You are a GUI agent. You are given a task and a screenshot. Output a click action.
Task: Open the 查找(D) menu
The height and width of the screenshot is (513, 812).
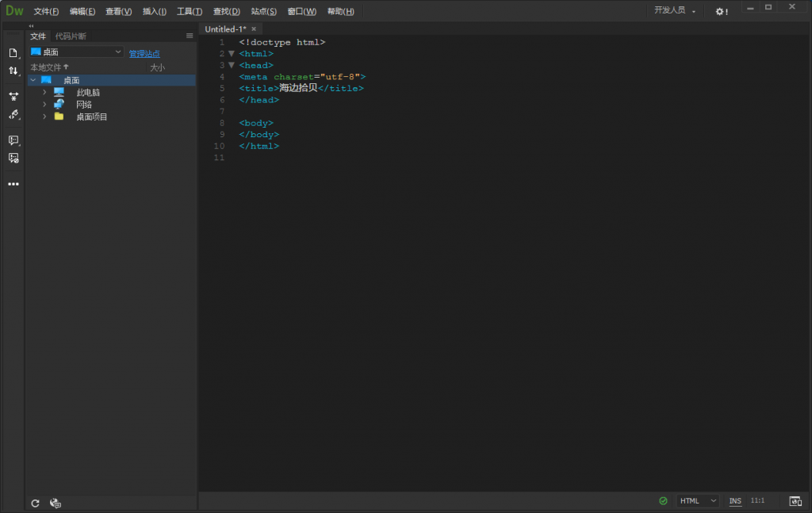[x=226, y=11]
